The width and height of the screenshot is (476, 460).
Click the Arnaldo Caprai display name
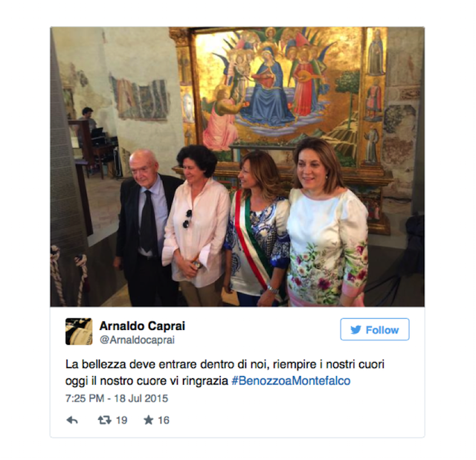[142, 326]
